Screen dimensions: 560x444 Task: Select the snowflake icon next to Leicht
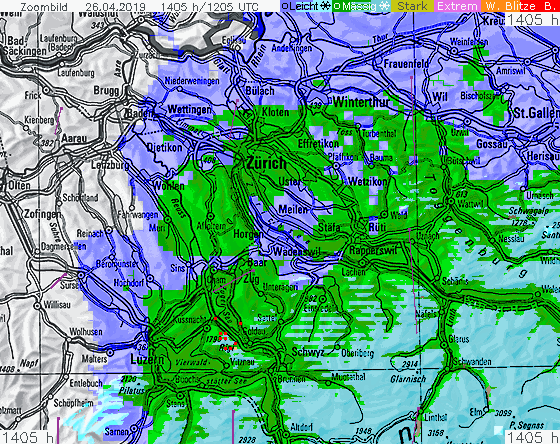pos(326,6)
